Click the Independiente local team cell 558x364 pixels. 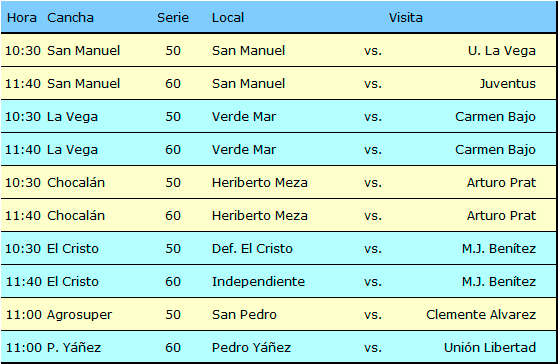pyautogui.click(x=258, y=282)
